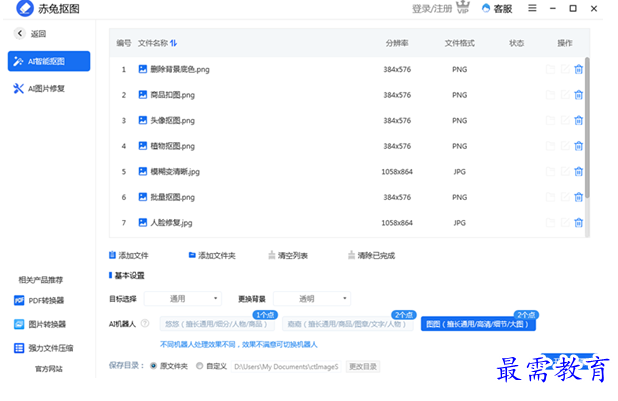The width and height of the screenshot is (618, 401).
Task: Delete 商品扣图.png using the trash icon
Action: coord(578,95)
